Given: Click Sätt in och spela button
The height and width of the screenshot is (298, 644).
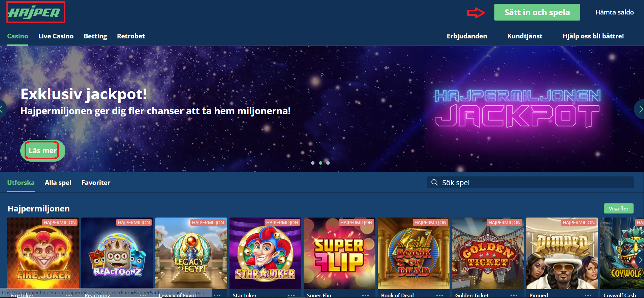Looking at the screenshot, I should [x=537, y=12].
